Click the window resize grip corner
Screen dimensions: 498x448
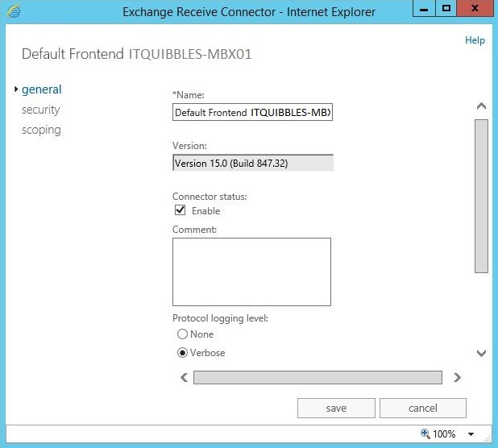click(488, 439)
